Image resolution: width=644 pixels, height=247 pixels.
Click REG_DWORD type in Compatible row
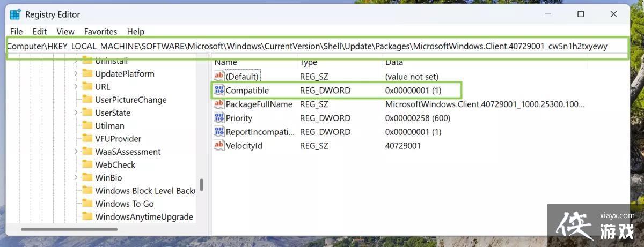(325, 91)
